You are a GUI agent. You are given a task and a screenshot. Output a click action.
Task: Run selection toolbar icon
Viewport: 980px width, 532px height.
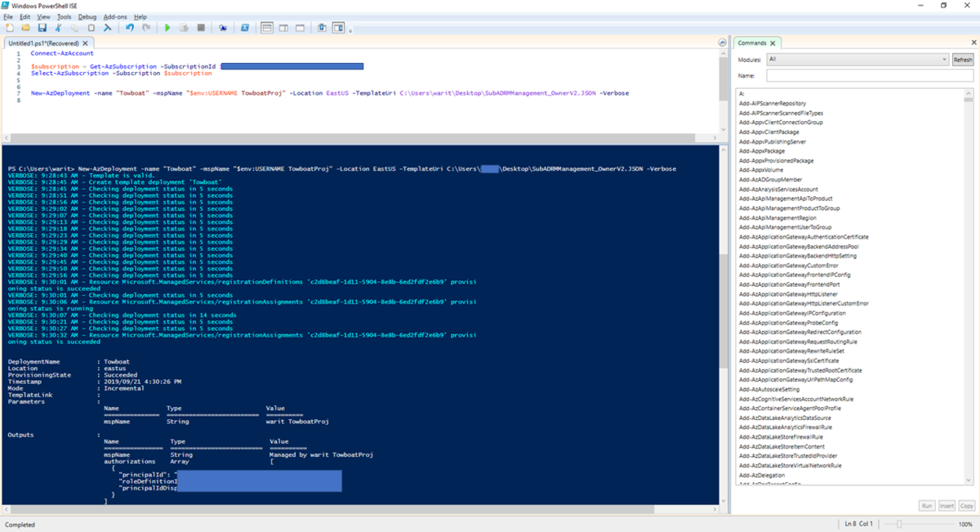click(184, 28)
